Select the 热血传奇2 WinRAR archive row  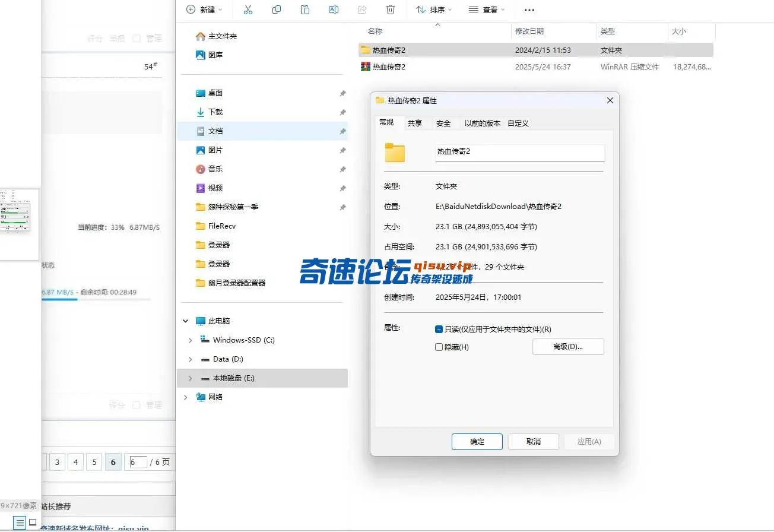point(535,67)
